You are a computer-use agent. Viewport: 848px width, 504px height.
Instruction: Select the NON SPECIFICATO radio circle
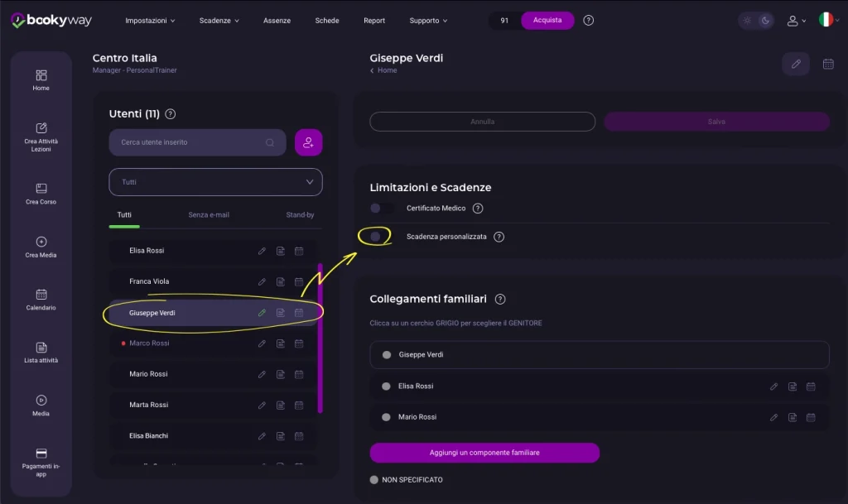pyautogui.click(x=374, y=480)
